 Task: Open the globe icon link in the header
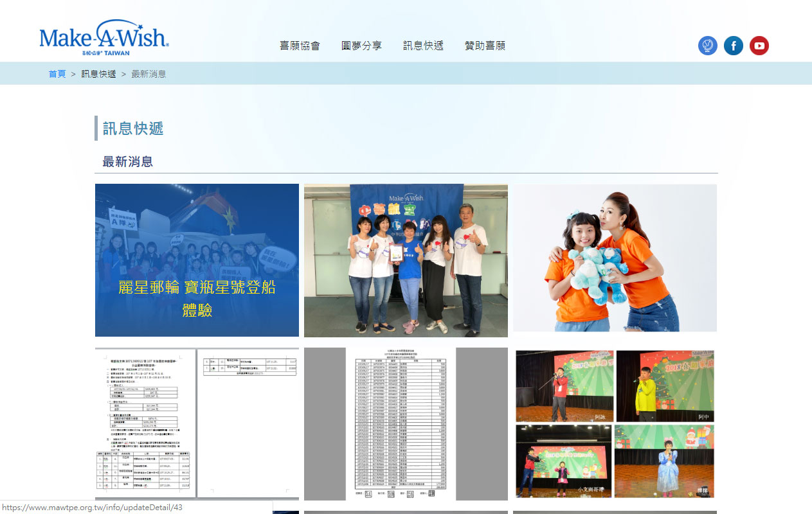click(x=708, y=46)
